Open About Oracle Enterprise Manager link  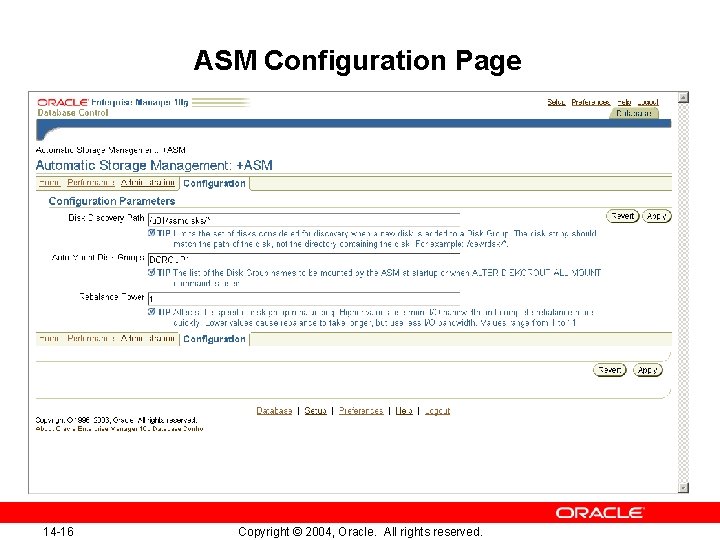(119, 429)
